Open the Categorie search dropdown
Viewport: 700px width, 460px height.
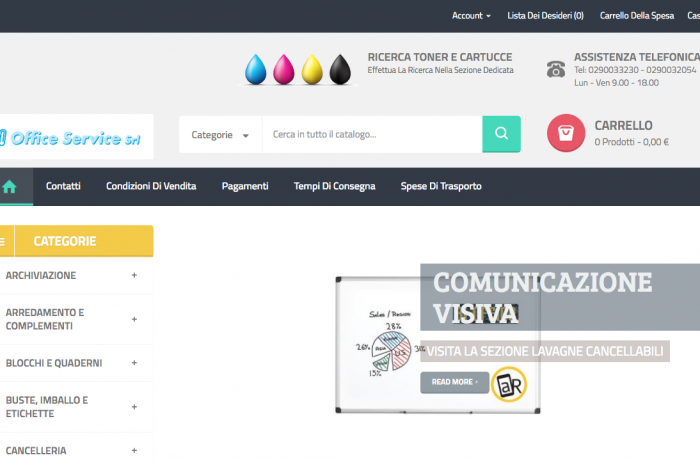(x=220, y=135)
